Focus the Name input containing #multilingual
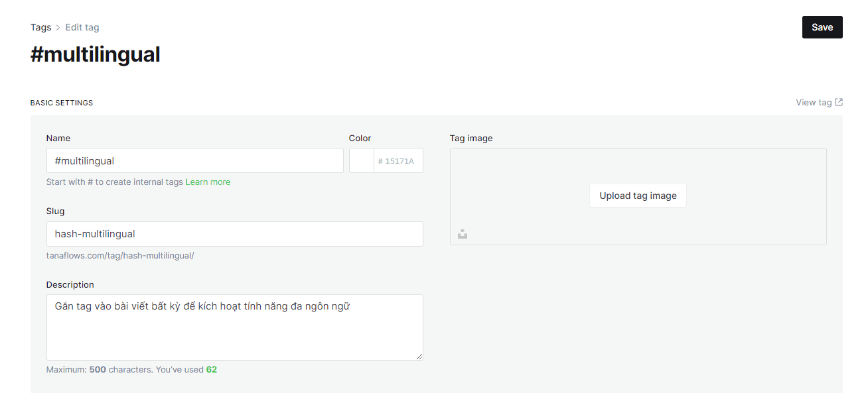Viewport: 868px width, 409px height. click(194, 160)
